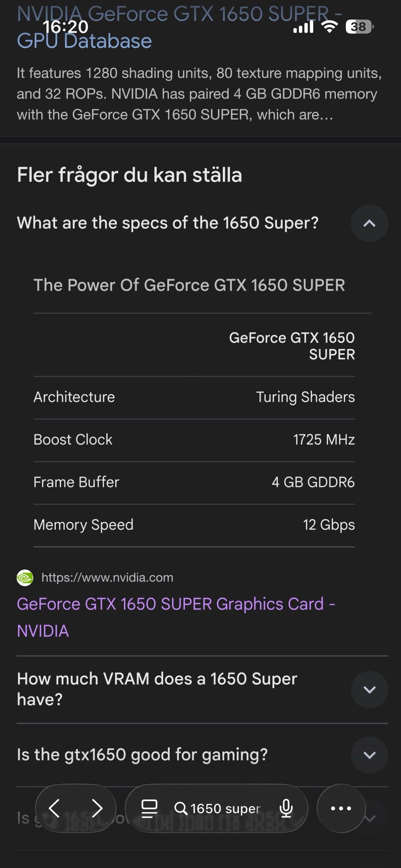Tap the cellular signal strength icon
The width and height of the screenshot is (401, 868).
(x=303, y=27)
